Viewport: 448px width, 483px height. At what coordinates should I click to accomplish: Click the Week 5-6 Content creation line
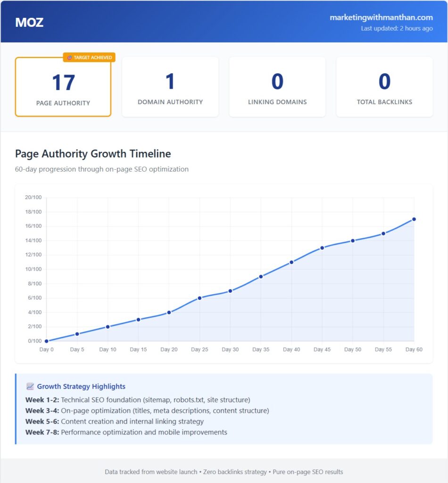click(x=115, y=421)
